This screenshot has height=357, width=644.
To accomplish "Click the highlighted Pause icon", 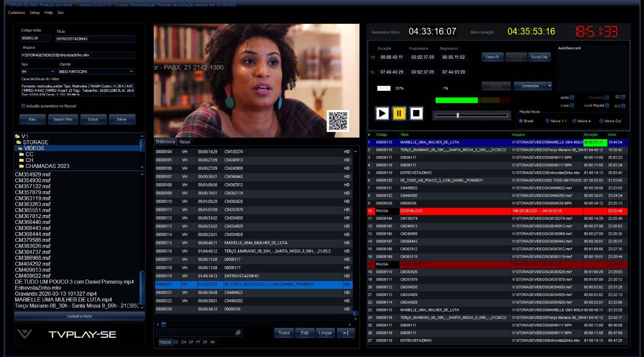I will 399,113.
